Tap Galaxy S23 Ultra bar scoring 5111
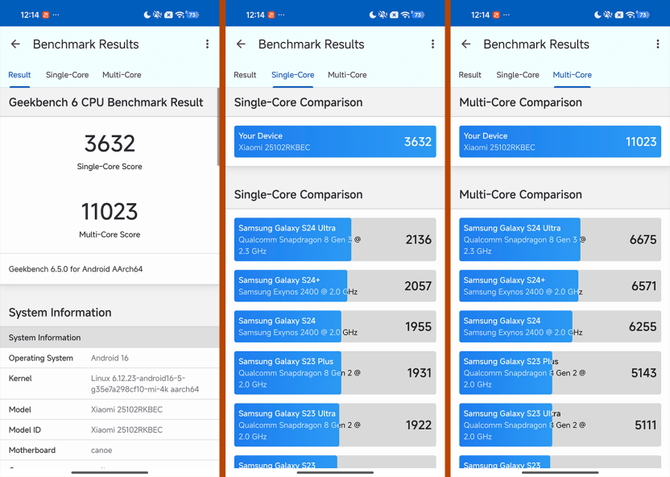 560,424
